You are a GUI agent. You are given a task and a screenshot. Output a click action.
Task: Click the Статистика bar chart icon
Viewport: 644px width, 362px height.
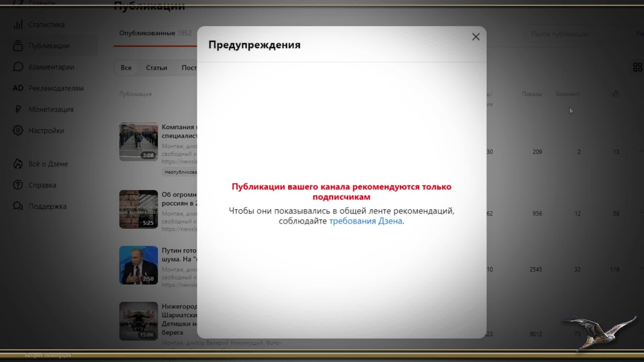tap(18, 24)
